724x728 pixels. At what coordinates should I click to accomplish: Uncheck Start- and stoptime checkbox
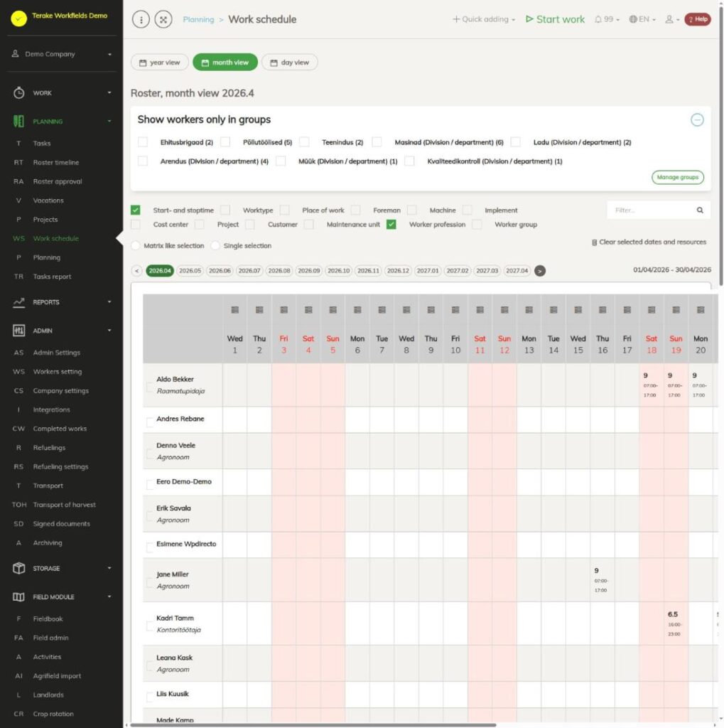136,210
